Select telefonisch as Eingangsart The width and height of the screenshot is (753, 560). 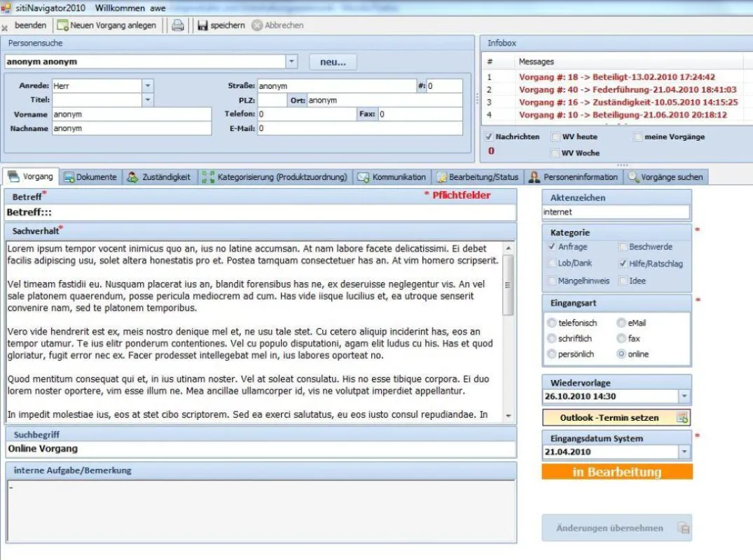[x=551, y=323]
